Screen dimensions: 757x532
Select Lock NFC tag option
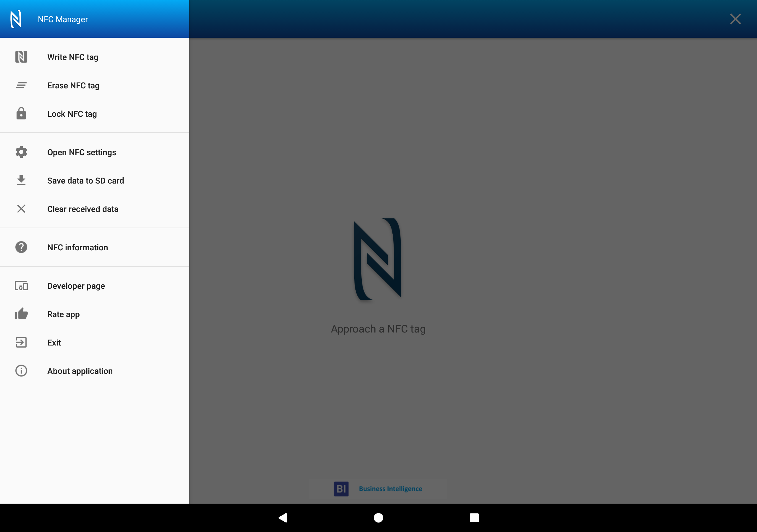coord(95,114)
